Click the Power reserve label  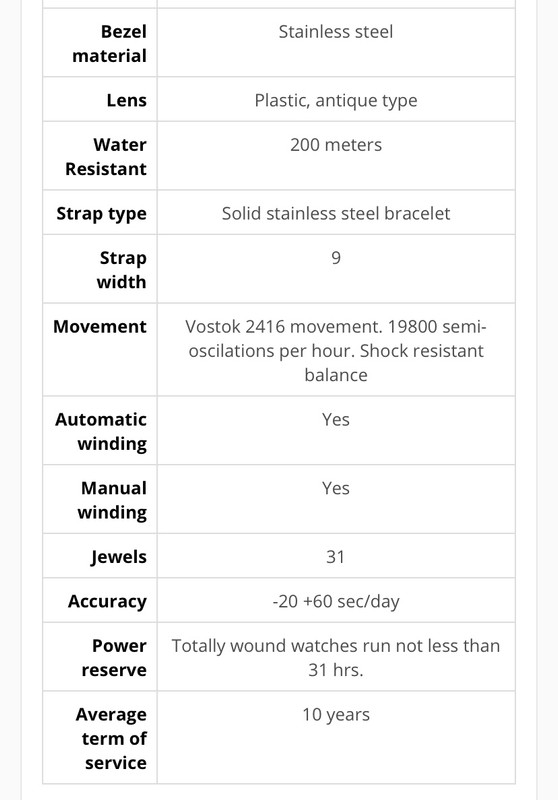click(x=114, y=658)
